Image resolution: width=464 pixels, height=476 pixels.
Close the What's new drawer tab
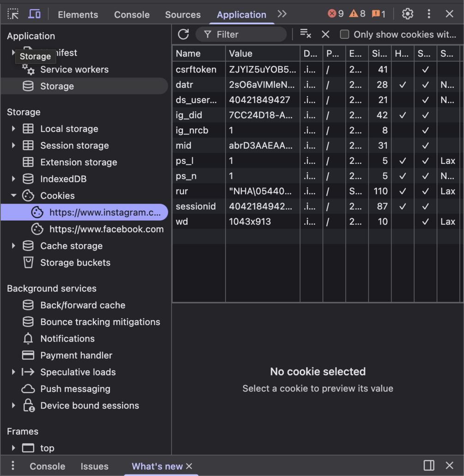tap(189, 466)
